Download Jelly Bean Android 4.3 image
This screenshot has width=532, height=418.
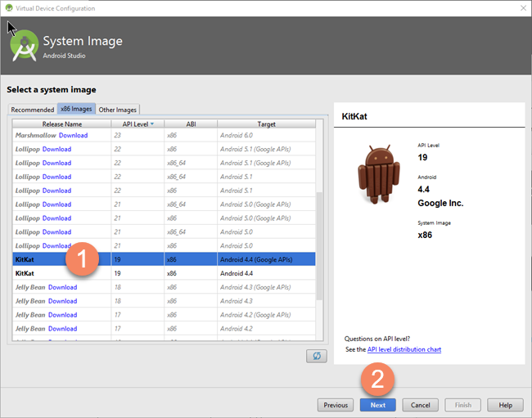click(x=63, y=301)
